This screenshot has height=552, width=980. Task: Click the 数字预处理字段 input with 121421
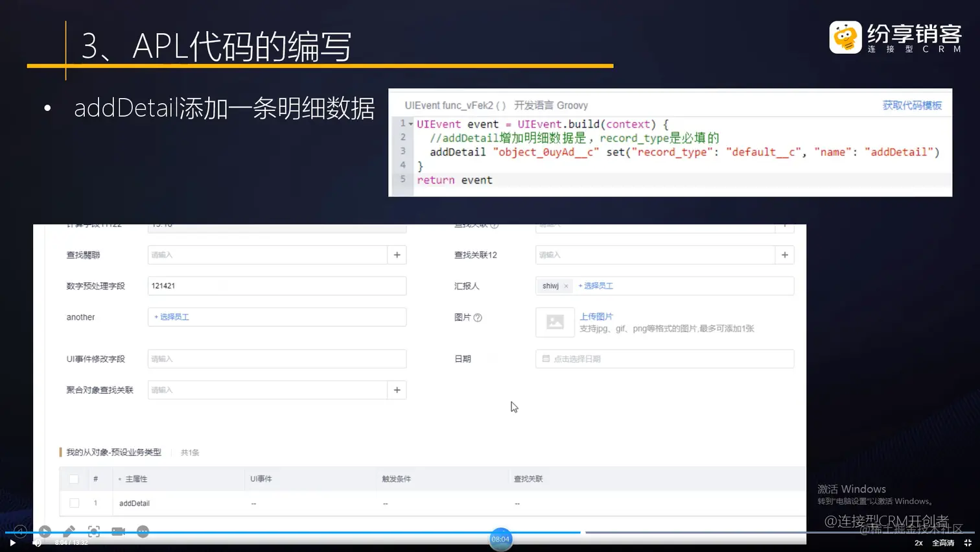[277, 286]
